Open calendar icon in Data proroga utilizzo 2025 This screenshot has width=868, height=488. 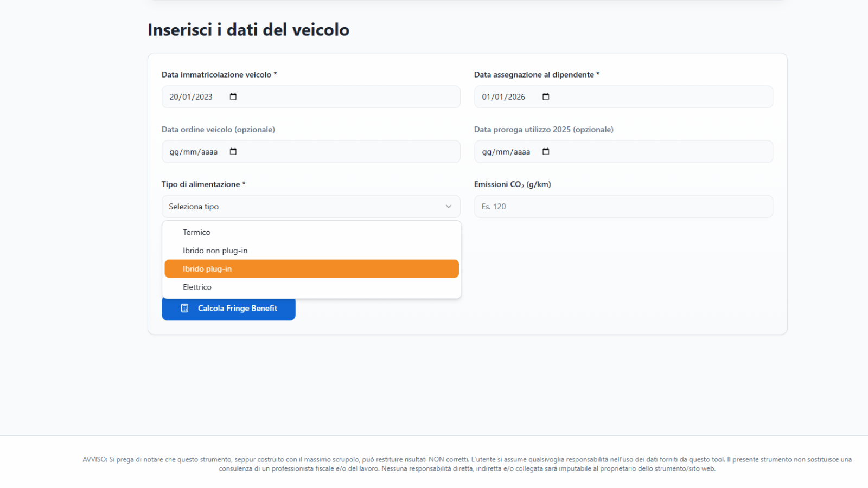[546, 152]
